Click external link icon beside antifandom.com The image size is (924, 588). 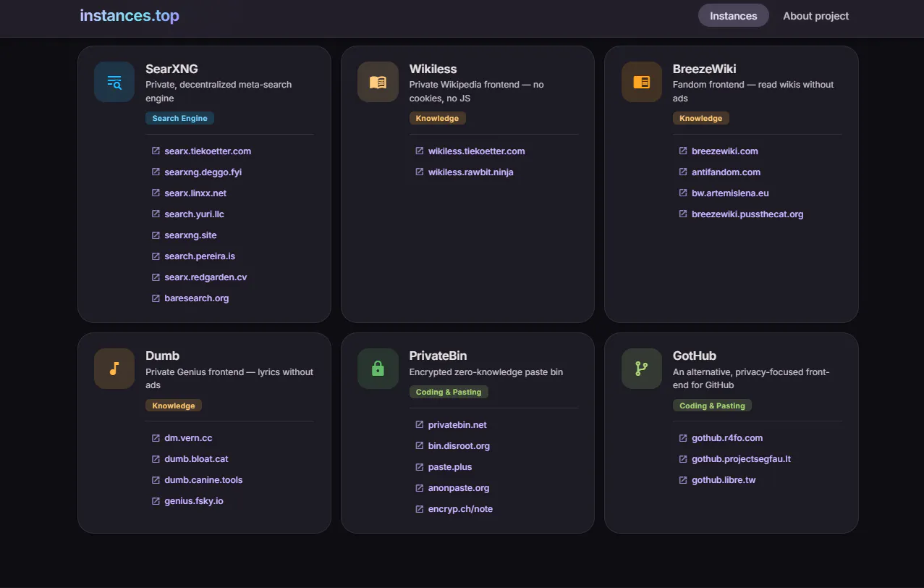coord(683,172)
